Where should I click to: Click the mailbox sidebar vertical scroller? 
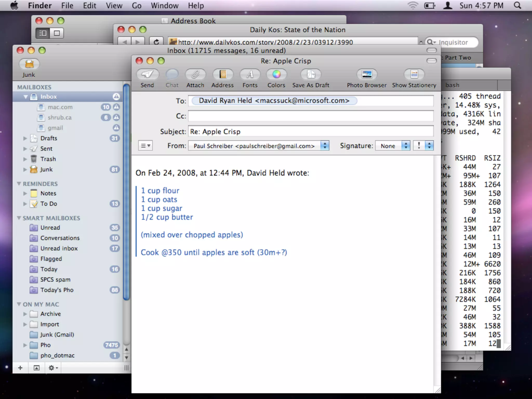pyautogui.click(x=127, y=192)
